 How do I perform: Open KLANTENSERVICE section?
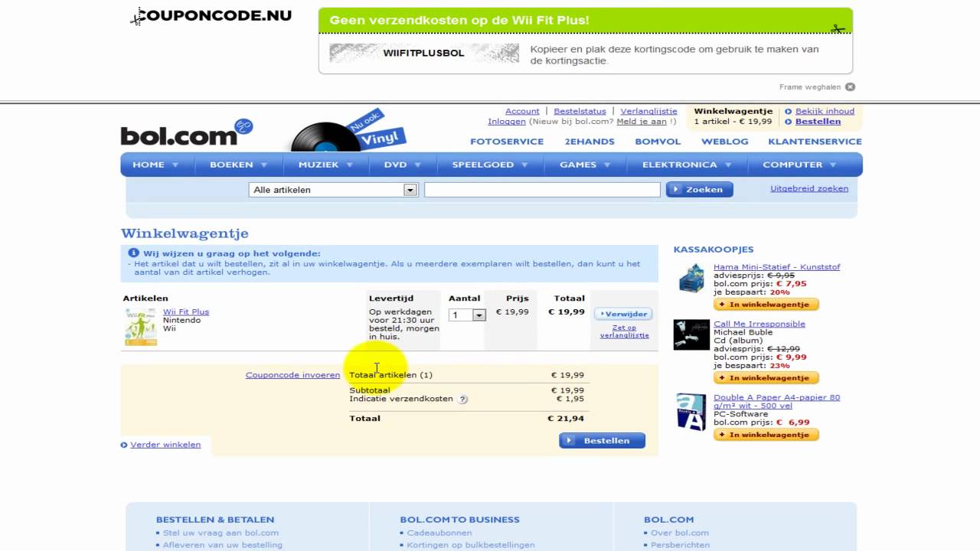(815, 142)
